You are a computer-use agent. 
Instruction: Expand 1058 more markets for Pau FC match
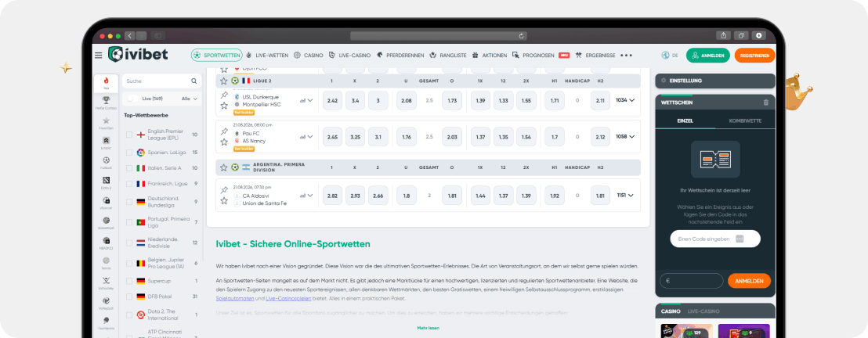(x=625, y=137)
